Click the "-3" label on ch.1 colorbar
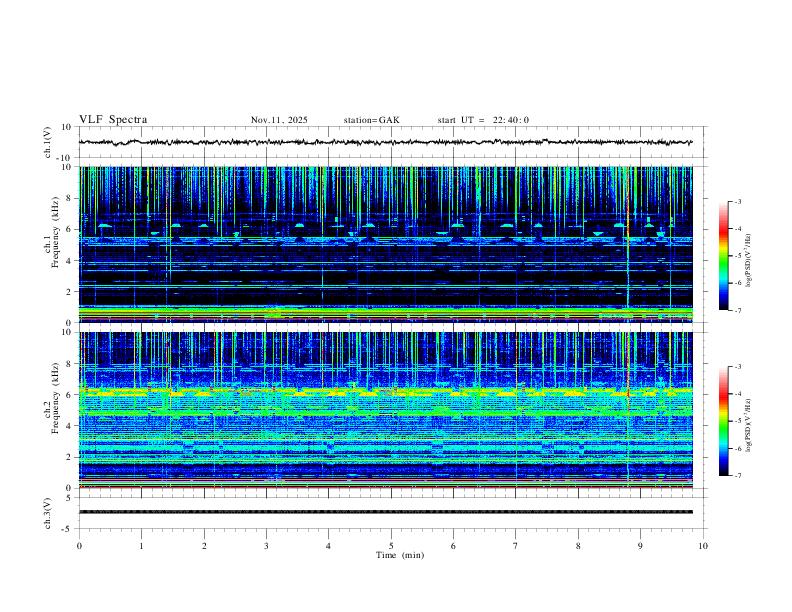The image size is (792, 612). pyautogui.click(x=737, y=201)
